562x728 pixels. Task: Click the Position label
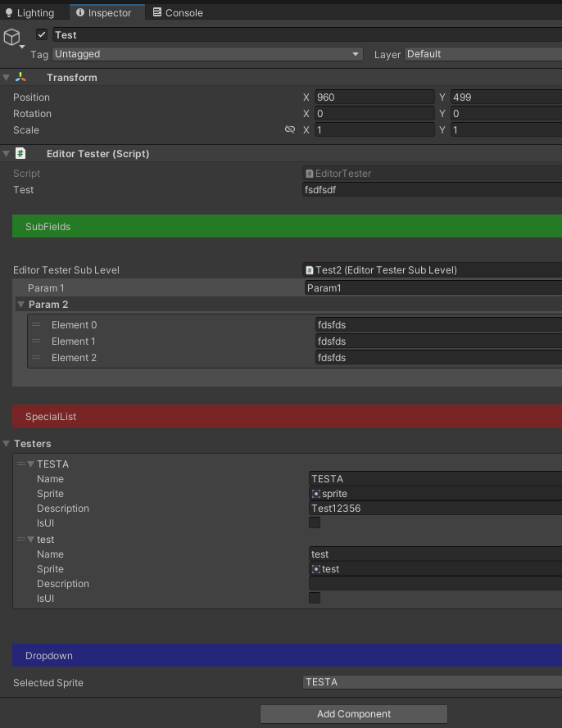(x=31, y=97)
